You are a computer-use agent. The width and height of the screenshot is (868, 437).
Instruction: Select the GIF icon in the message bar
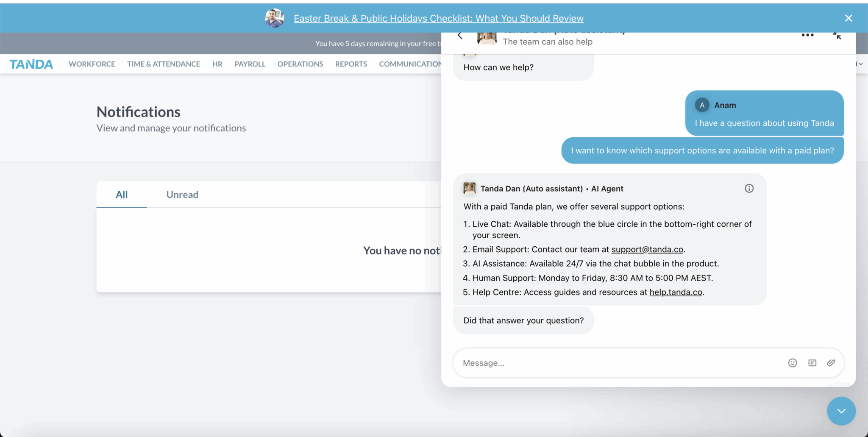(812, 363)
